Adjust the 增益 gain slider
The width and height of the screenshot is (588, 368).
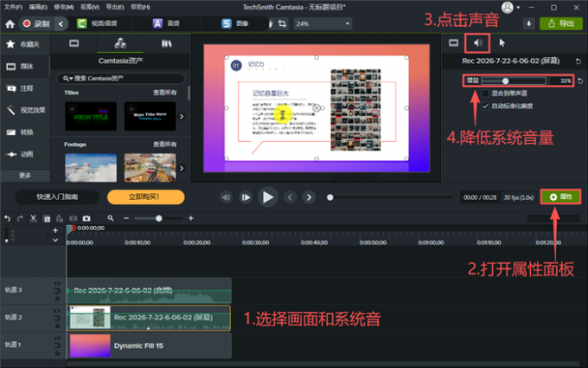coord(514,81)
